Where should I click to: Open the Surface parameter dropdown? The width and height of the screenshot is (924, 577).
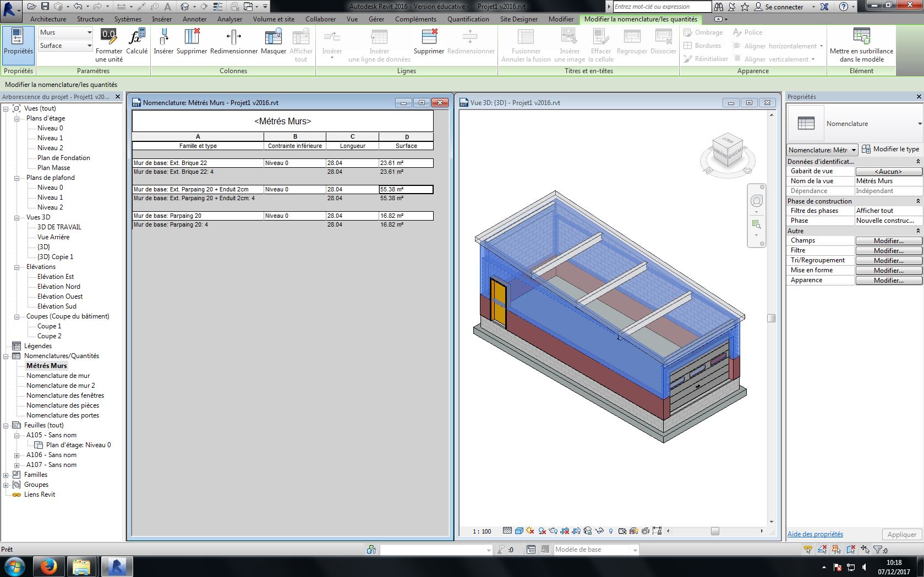[89, 46]
